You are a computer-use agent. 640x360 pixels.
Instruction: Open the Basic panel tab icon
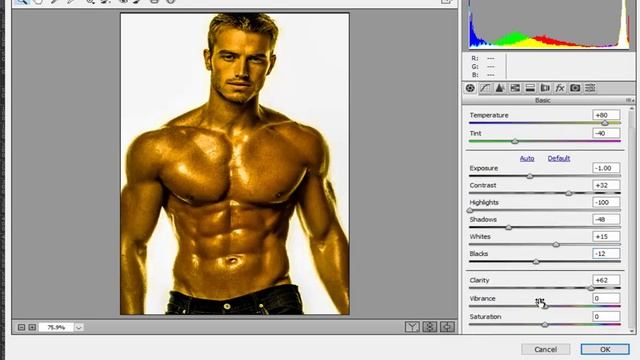click(470, 88)
